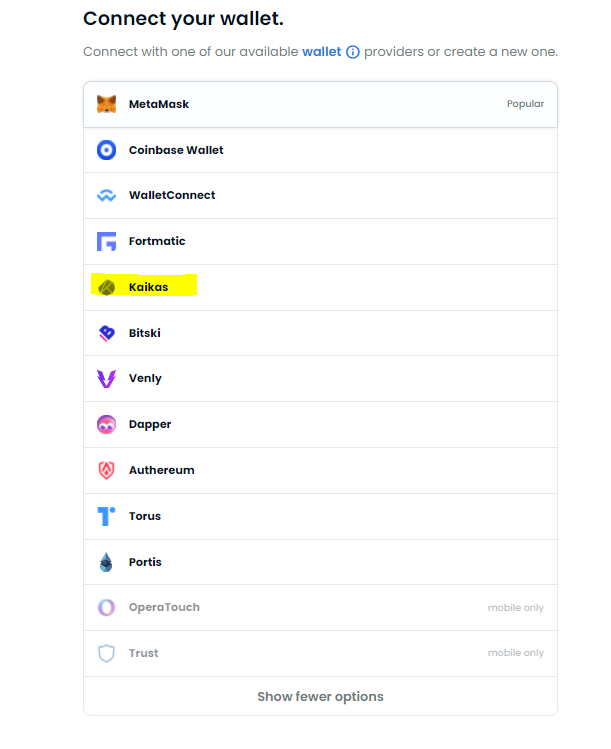Choose the MetaMask wallet label
The width and height of the screenshot is (611, 749).
tap(159, 104)
